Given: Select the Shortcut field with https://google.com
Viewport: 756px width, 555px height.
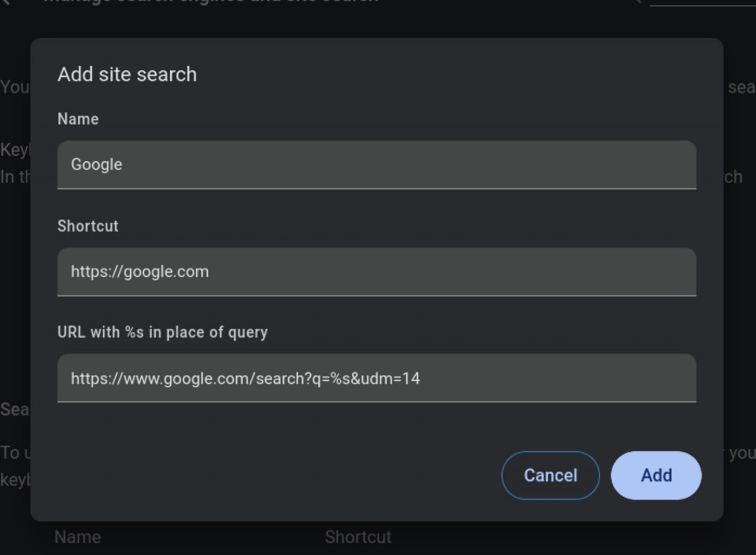Looking at the screenshot, I should (x=377, y=272).
